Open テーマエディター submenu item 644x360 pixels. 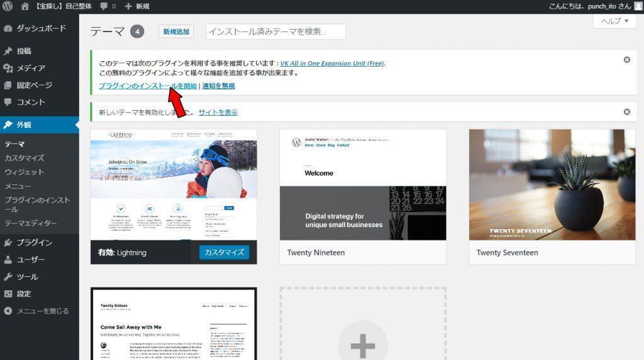pos(31,223)
